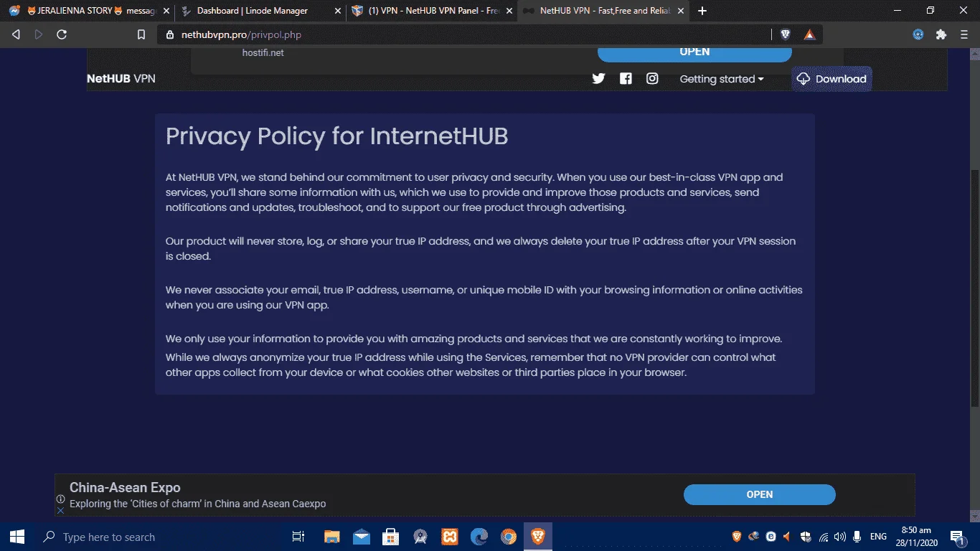Go back in browser history
The height and width of the screenshot is (551, 980).
[x=16, y=34]
